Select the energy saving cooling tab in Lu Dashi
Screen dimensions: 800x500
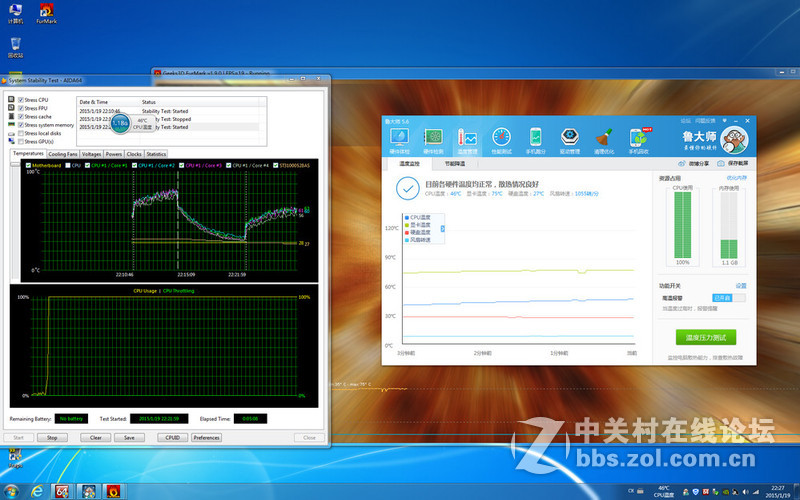coord(455,164)
